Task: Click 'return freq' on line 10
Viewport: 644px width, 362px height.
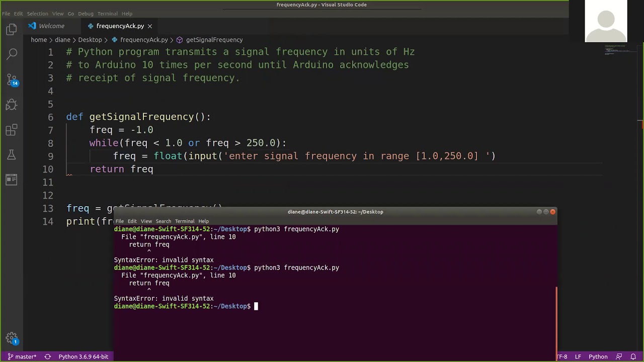Action: (121, 169)
